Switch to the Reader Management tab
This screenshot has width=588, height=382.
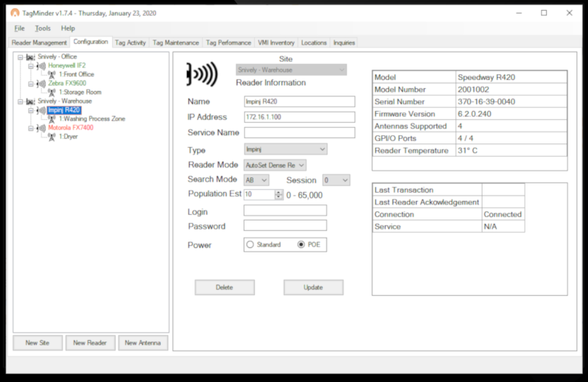[x=39, y=43]
